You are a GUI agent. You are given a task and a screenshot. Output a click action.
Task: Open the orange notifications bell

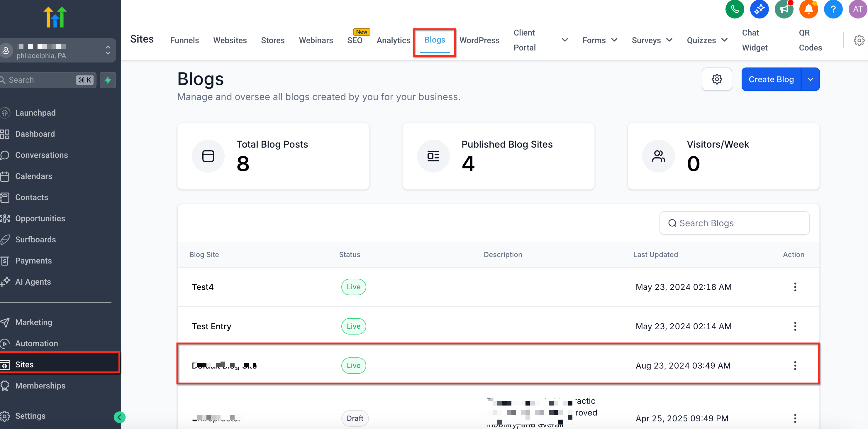808,9
